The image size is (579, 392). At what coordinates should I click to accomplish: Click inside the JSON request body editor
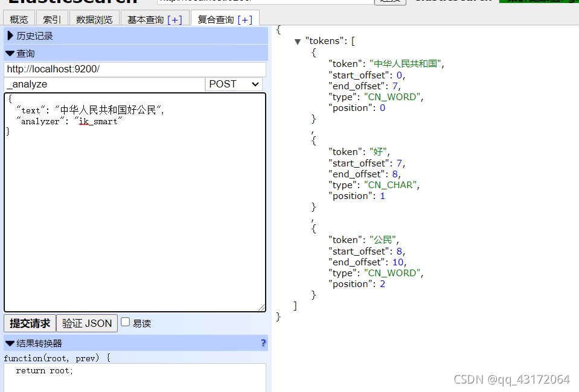(135, 202)
